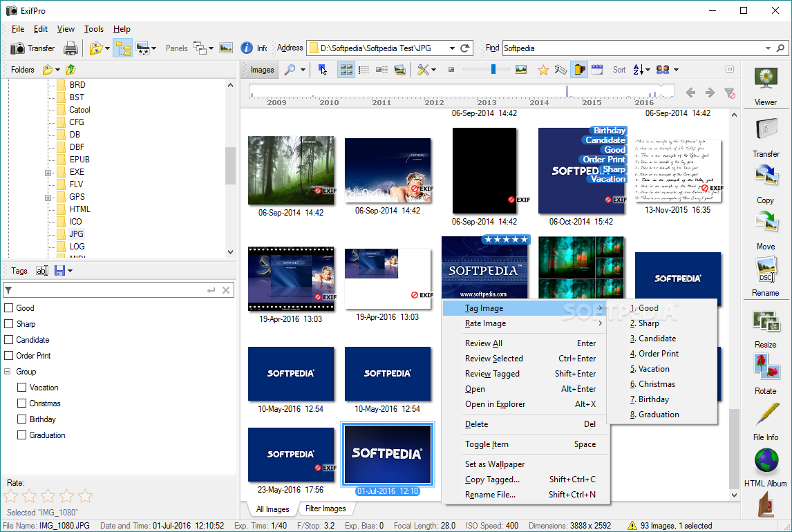
Task: Open the tools wrench dropdown arrow
Action: (433, 70)
